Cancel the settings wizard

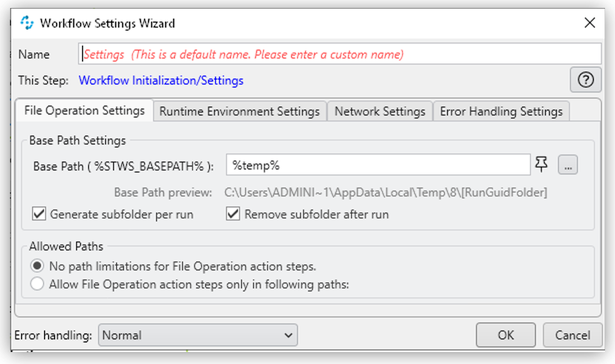coord(572,335)
